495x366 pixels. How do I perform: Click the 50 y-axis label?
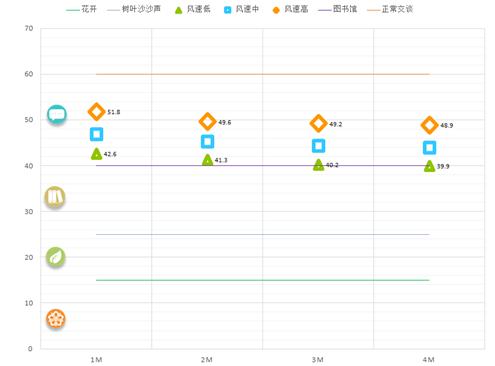[29, 120]
